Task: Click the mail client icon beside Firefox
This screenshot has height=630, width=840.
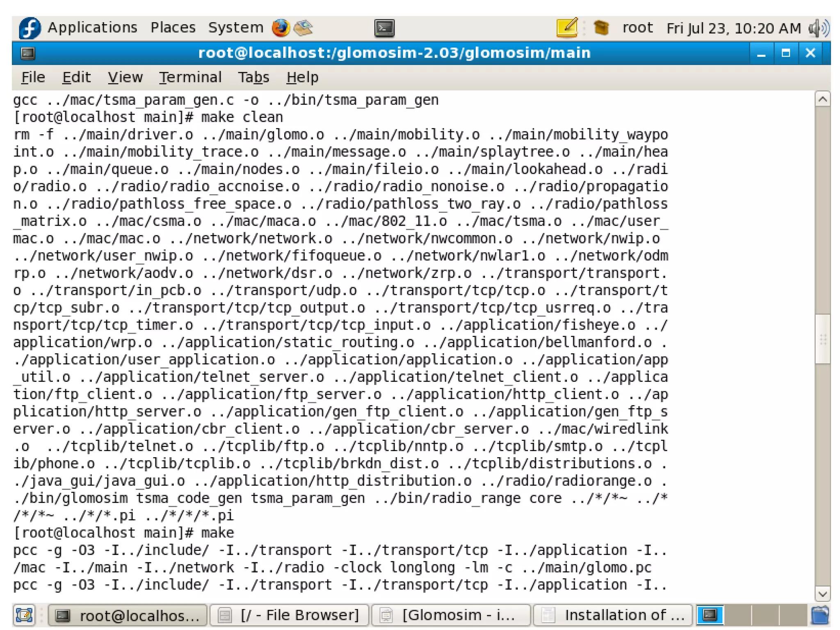Action: [x=304, y=28]
